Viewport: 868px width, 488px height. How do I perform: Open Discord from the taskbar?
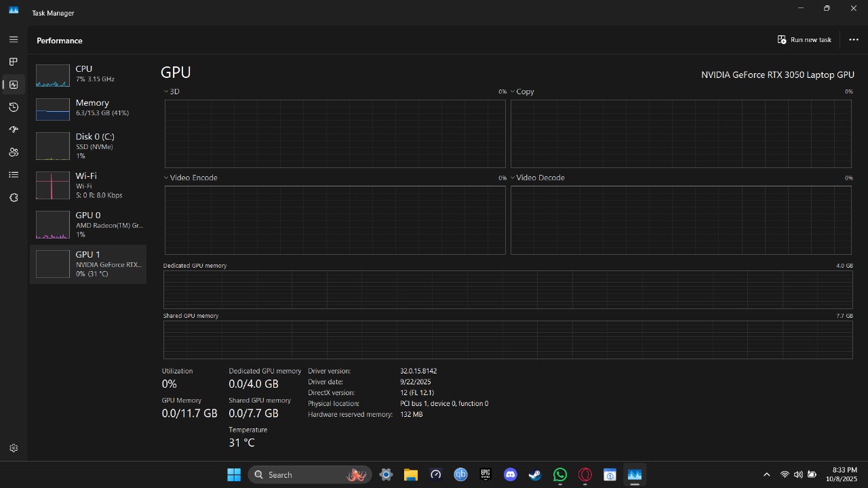tap(511, 474)
